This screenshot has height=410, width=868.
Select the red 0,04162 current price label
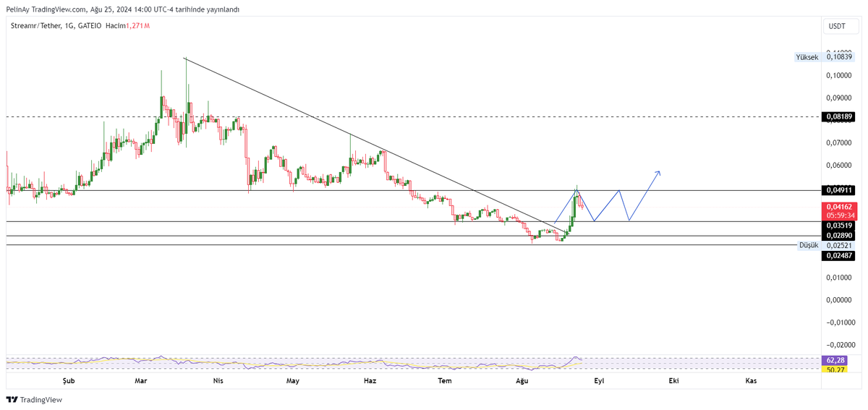838,207
